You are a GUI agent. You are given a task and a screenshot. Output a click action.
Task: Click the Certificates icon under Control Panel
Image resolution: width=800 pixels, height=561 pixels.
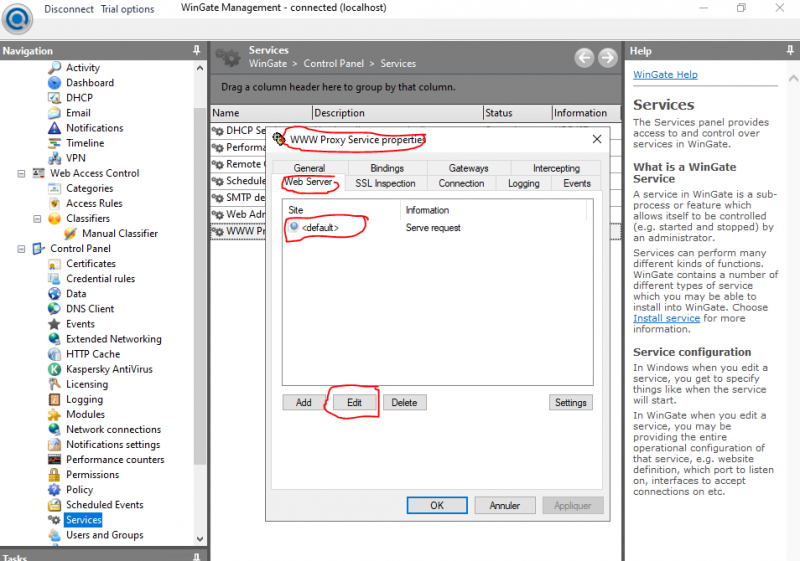[55, 264]
